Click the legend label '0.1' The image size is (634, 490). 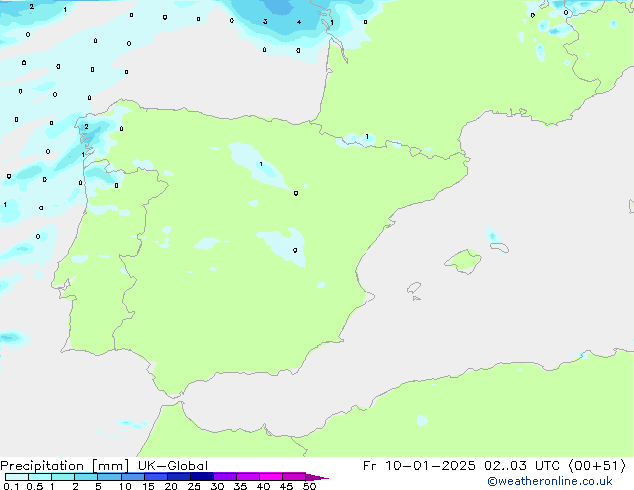point(11,486)
